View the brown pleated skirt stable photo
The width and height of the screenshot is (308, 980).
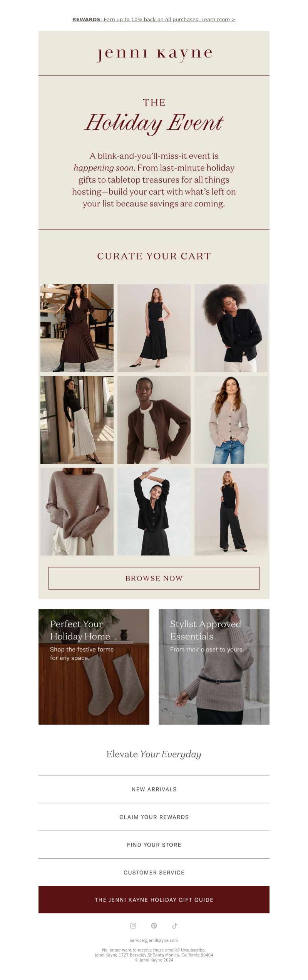pyautogui.click(x=77, y=328)
